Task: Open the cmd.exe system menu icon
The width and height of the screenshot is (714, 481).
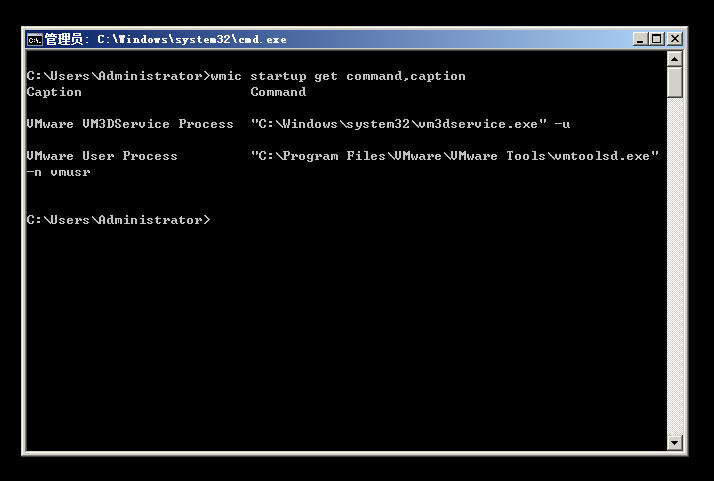Action: tap(35, 40)
